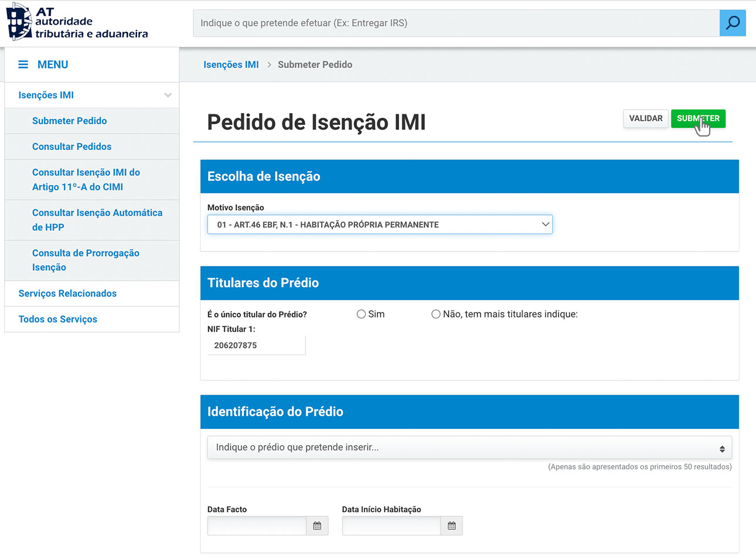Open the Motivo Isenção dropdown
This screenshot has height=559, width=756.
click(x=379, y=224)
